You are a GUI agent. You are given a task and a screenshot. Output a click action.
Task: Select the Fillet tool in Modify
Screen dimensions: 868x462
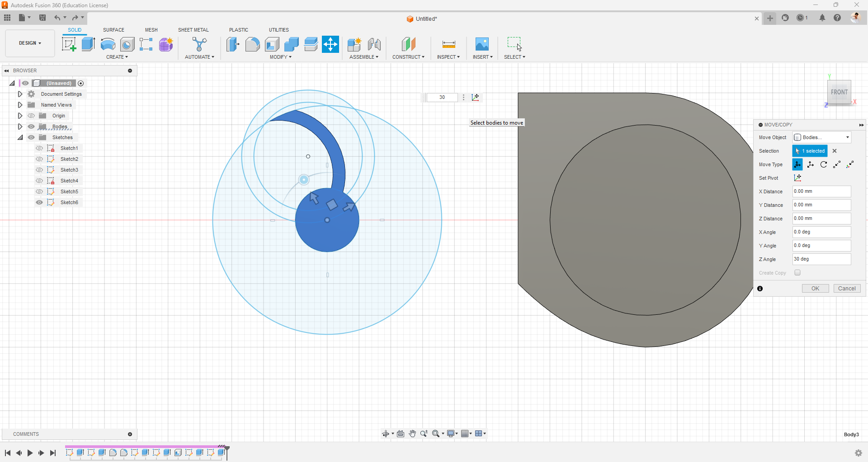[x=252, y=44]
